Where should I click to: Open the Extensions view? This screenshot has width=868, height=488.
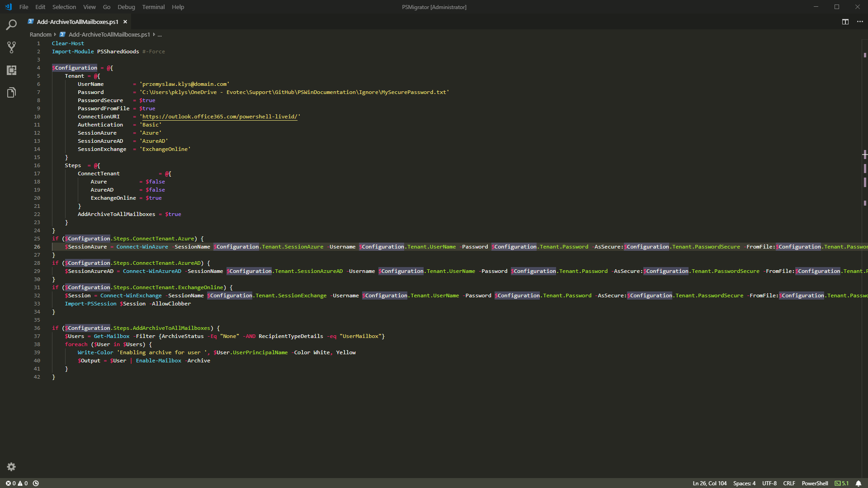tap(11, 70)
